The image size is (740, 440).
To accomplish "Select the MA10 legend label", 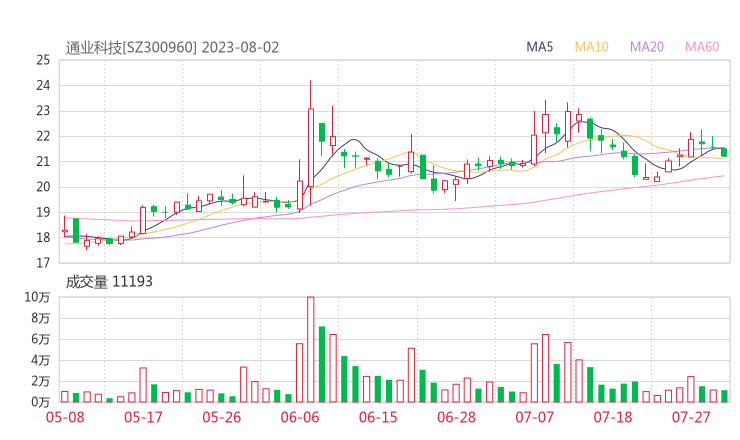I will click(591, 47).
